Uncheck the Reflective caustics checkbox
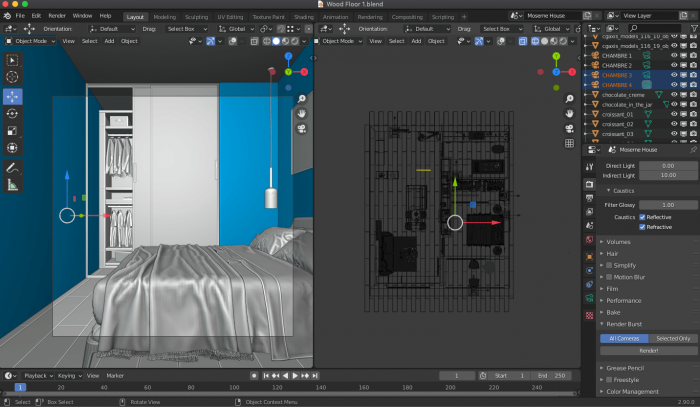Viewport: 700px width, 407px height. (x=642, y=217)
